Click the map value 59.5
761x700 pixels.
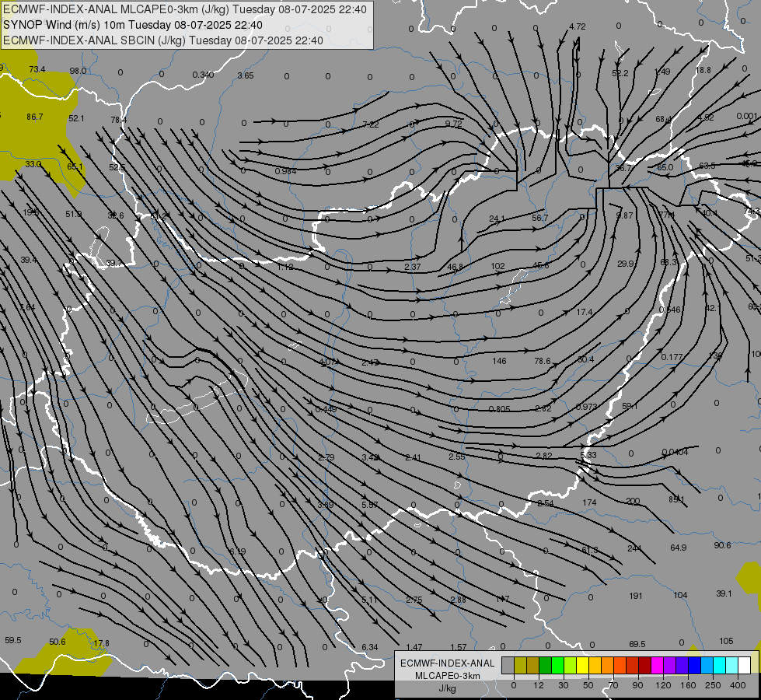click(13, 640)
